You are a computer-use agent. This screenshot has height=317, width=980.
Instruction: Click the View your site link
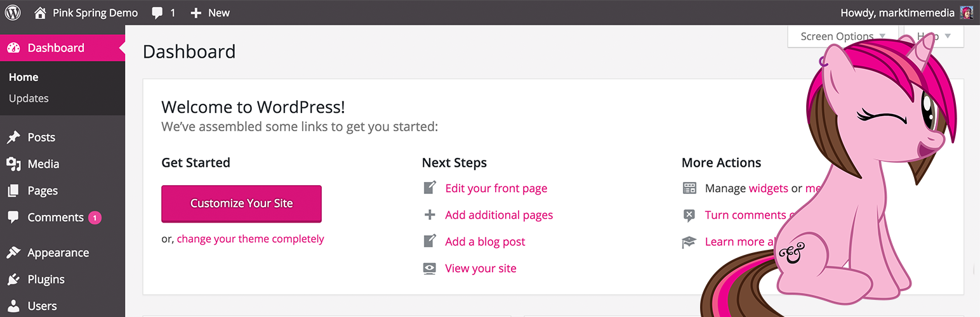coord(480,268)
